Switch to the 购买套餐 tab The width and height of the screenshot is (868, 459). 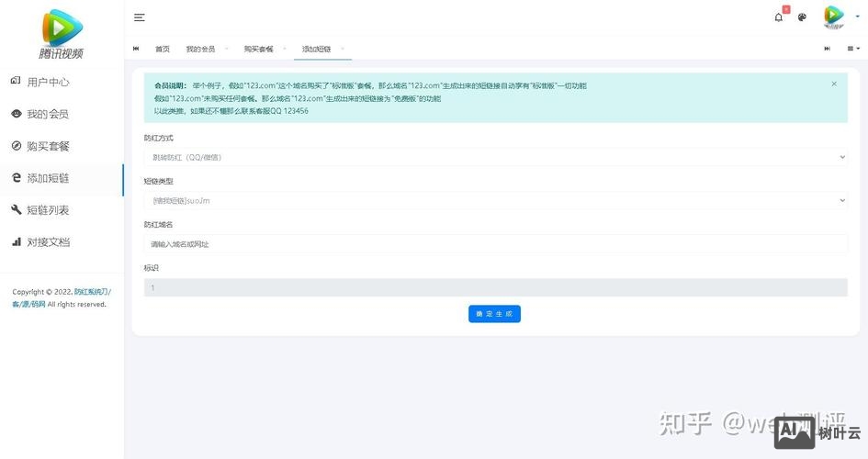click(x=258, y=49)
